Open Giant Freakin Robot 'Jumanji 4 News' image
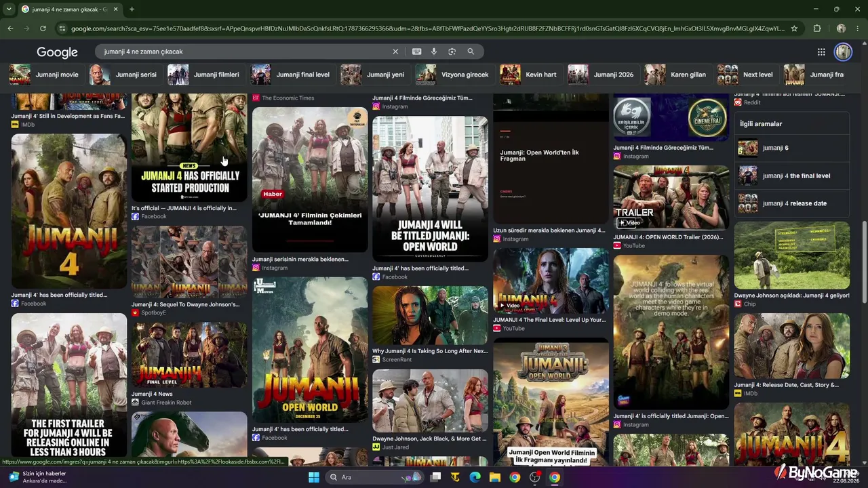The width and height of the screenshot is (868, 488). click(189, 354)
